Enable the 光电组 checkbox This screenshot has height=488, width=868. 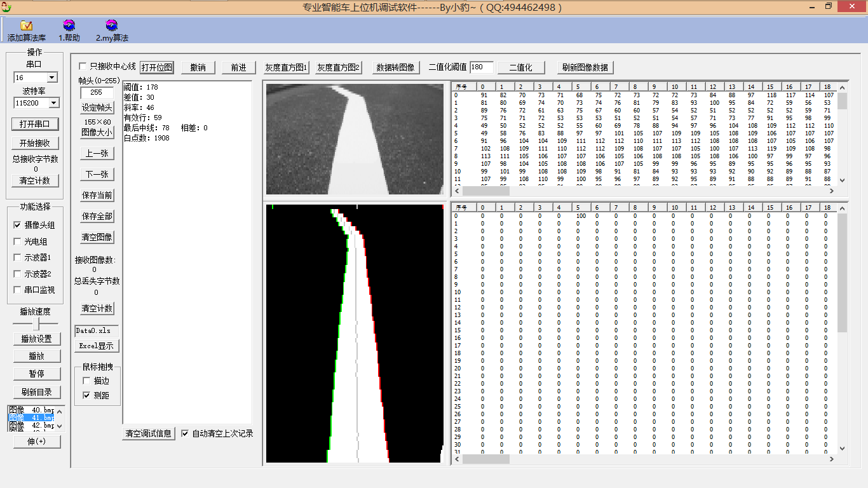[17, 241]
